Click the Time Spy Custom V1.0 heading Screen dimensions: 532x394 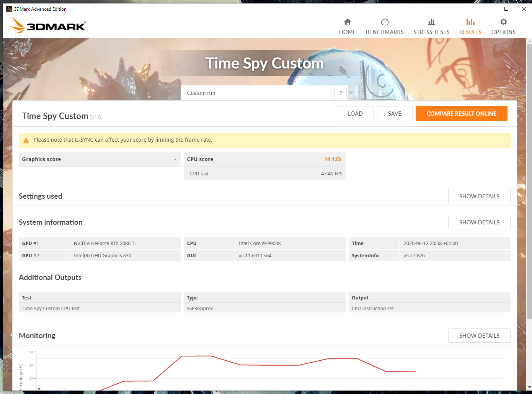tap(62, 116)
